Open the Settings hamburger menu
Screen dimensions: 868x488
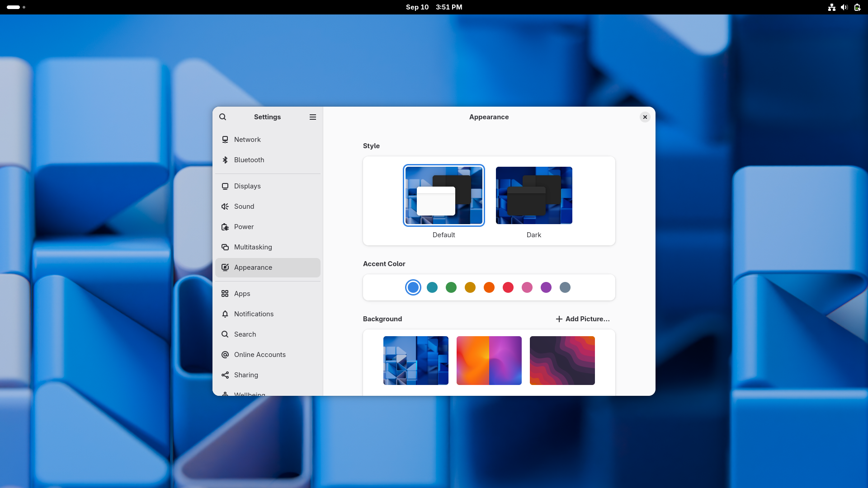(x=313, y=117)
